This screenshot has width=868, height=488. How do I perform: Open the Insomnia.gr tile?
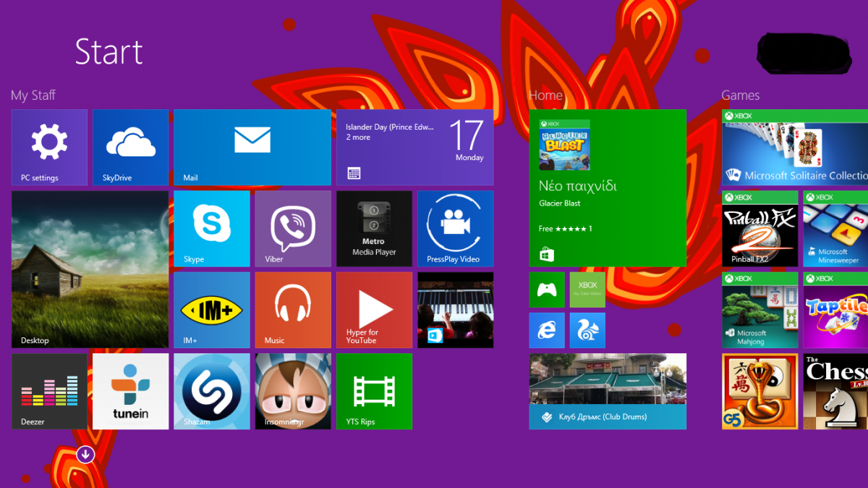(293, 392)
